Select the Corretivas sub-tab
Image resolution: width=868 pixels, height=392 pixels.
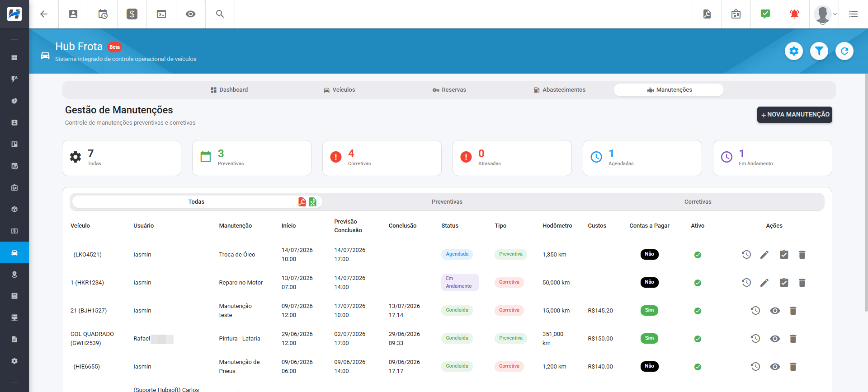[698, 202]
